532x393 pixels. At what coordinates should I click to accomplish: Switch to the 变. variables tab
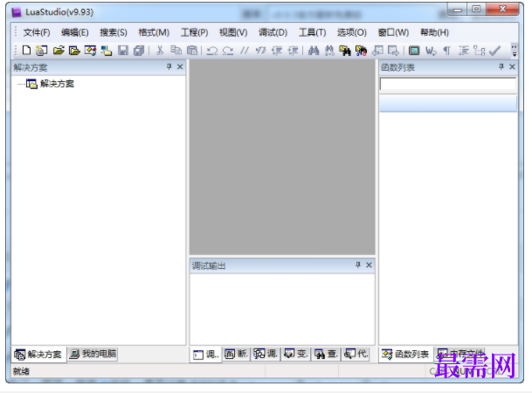(x=296, y=354)
